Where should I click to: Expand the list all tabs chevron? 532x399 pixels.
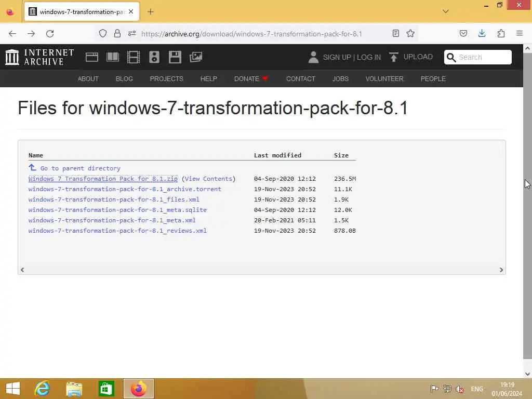(446, 11)
